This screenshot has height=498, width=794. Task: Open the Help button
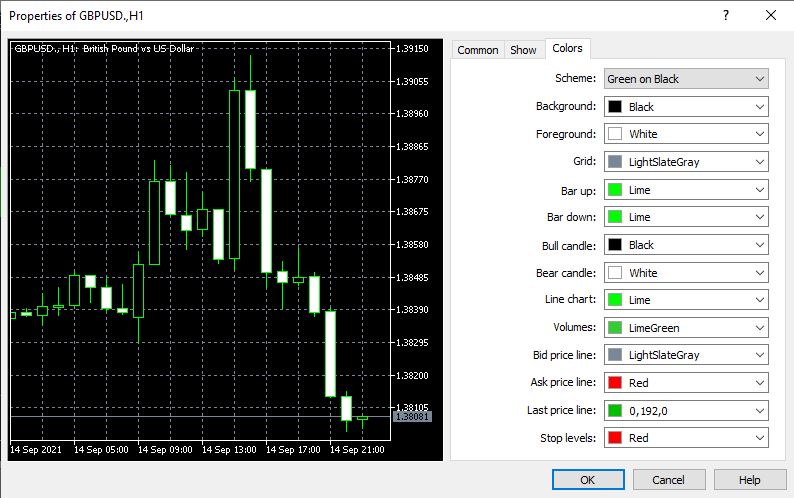[x=749, y=480]
